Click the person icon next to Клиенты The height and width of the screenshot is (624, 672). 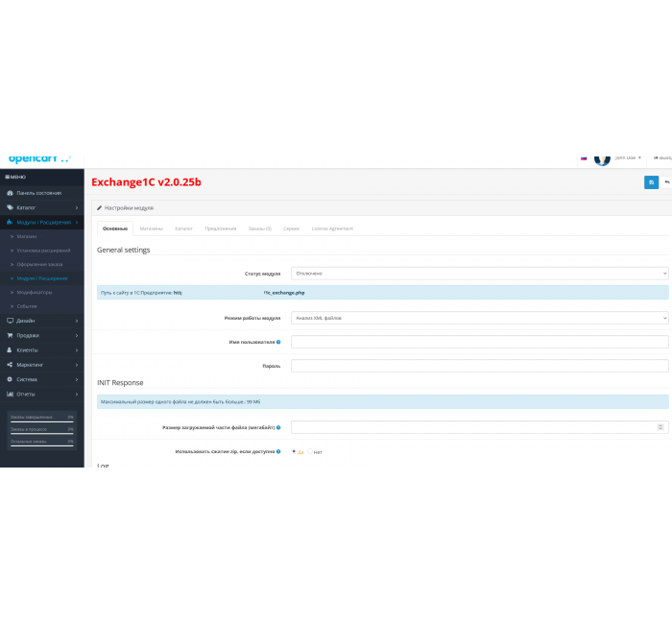tap(10, 350)
